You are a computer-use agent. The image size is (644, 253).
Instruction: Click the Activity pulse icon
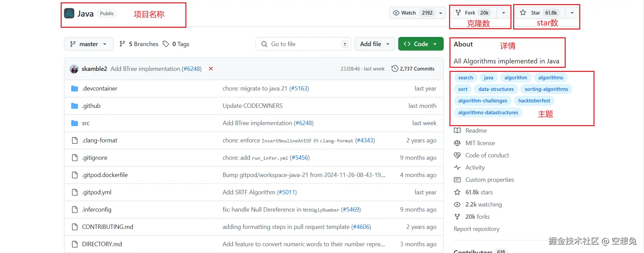point(457,168)
